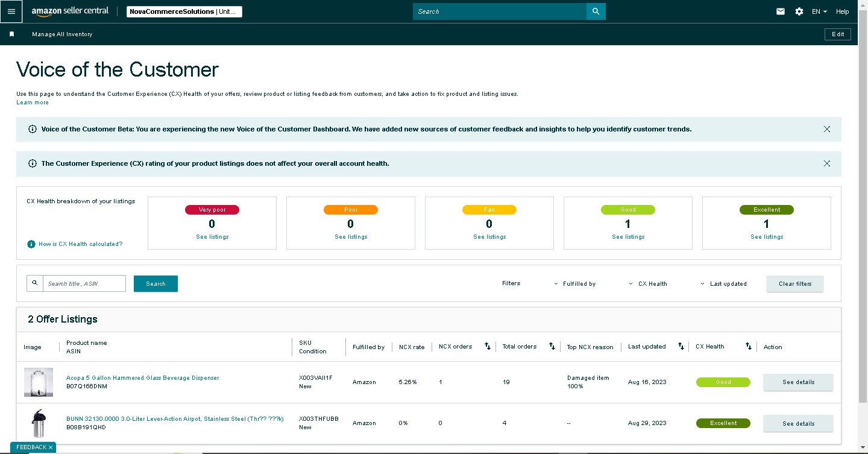The width and height of the screenshot is (868, 454).
Task: Click the Very poor red badge
Action: click(212, 210)
